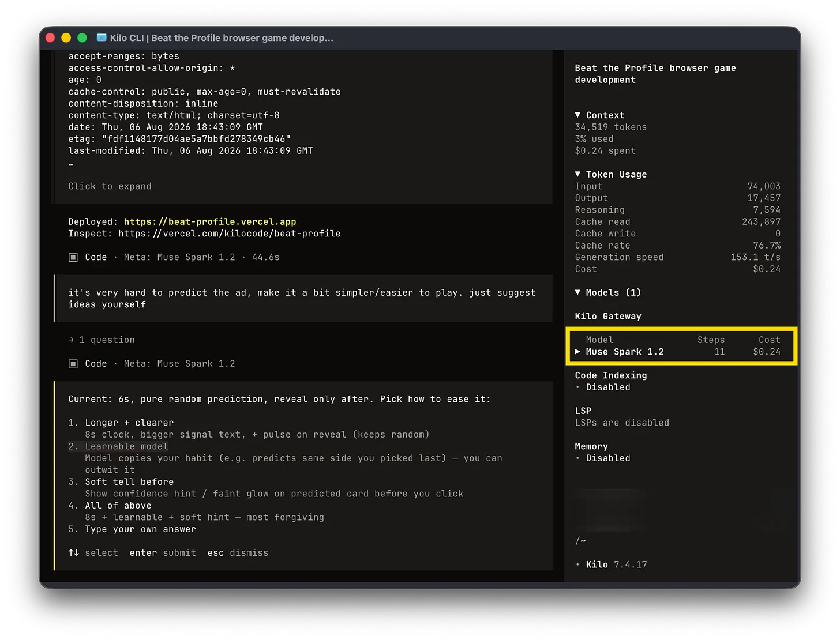Click the 3% used context value

pos(594,139)
